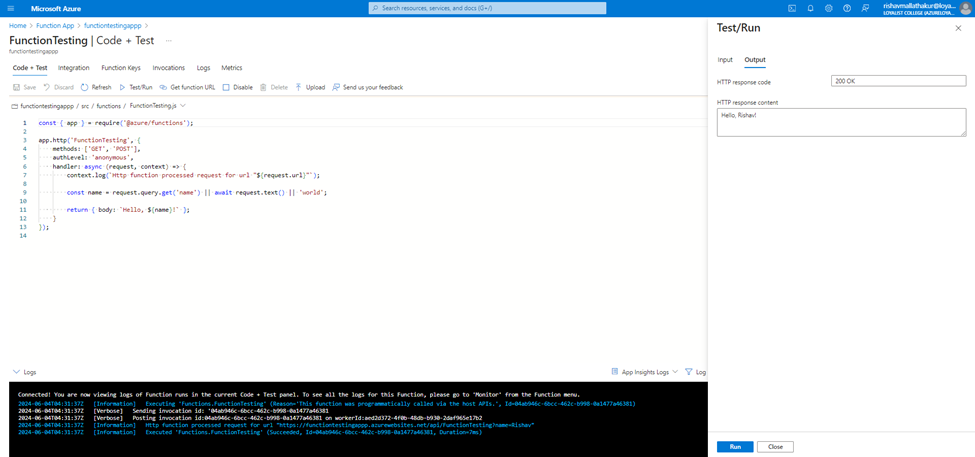This screenshot has width=975, height=457.
Task: Go to Function App breadcrumb
Action: coord(57,25)
